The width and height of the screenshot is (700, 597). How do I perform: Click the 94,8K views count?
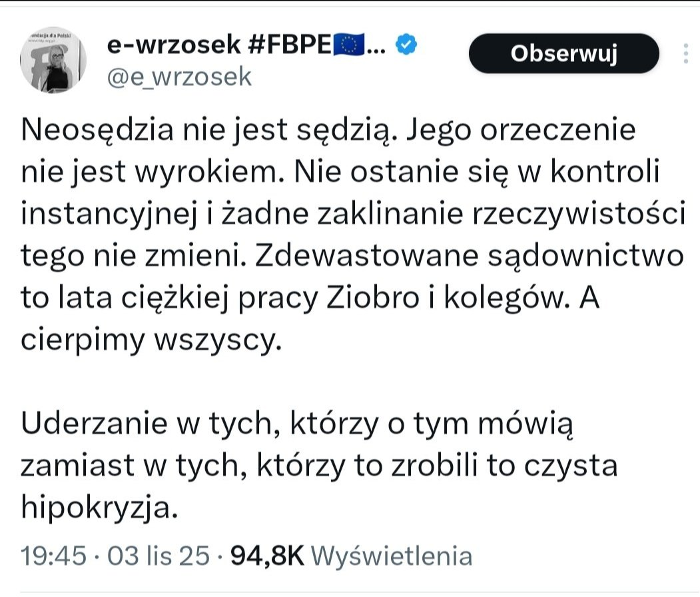click(x=266, y=556)
